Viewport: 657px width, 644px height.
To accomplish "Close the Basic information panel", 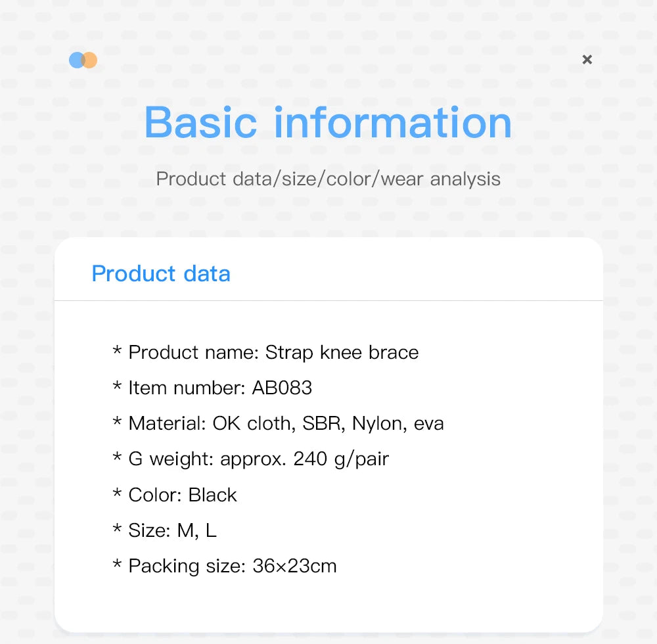I will [x=587, y=60].
